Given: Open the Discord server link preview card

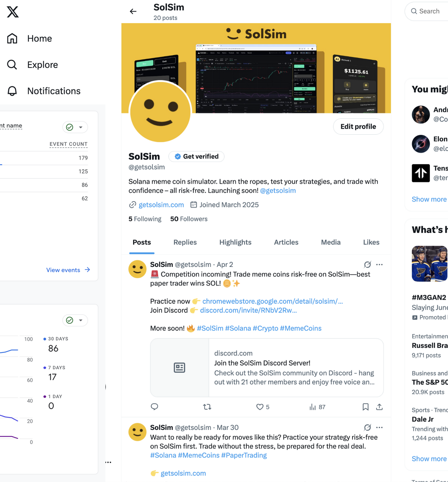Looking at the screenshot, I should coord(267,368).
